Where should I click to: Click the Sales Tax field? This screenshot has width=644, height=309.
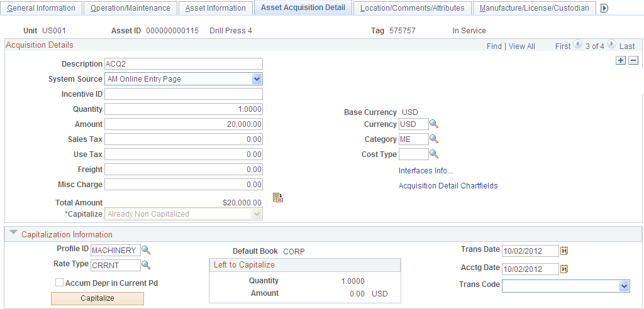[x=184, y=139]
